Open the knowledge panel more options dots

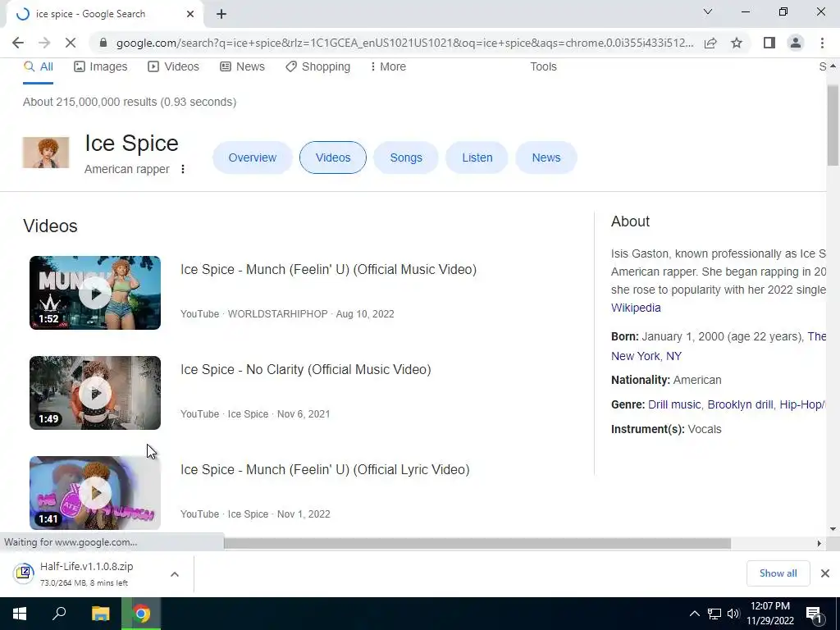[183, 169]
